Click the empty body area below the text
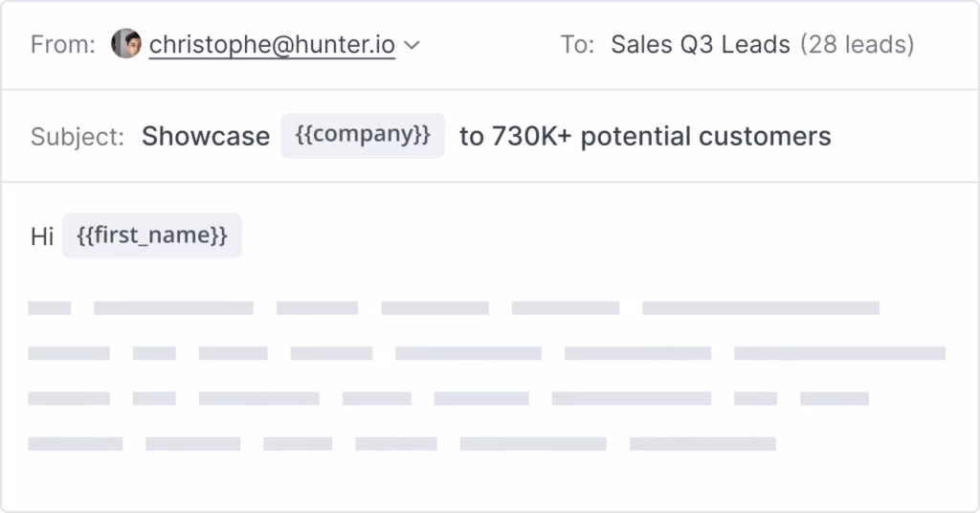Image resolution: width=980 pixels, height=513 pixels. coord(479,483)
